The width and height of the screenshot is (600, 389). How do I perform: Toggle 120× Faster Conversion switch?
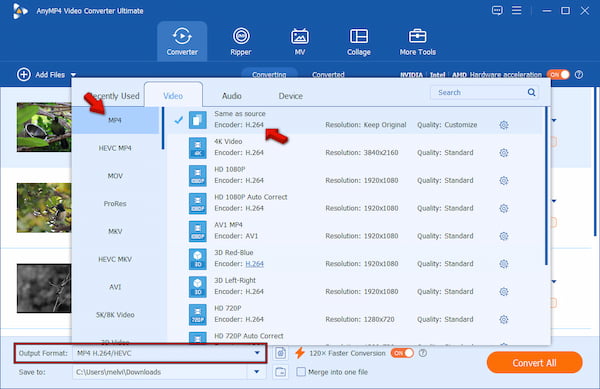click(x=402, y=353)
